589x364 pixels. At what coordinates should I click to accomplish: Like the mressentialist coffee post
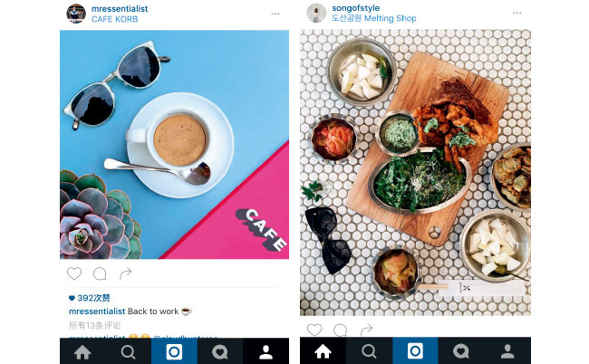74,273
